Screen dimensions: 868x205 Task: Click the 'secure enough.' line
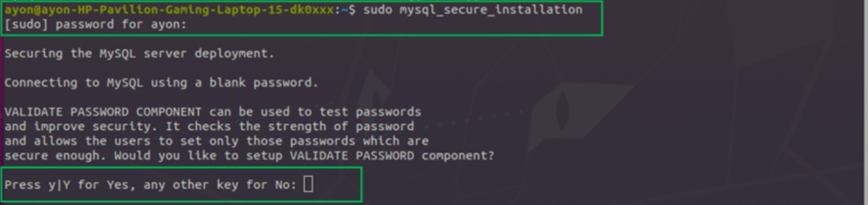249,156
